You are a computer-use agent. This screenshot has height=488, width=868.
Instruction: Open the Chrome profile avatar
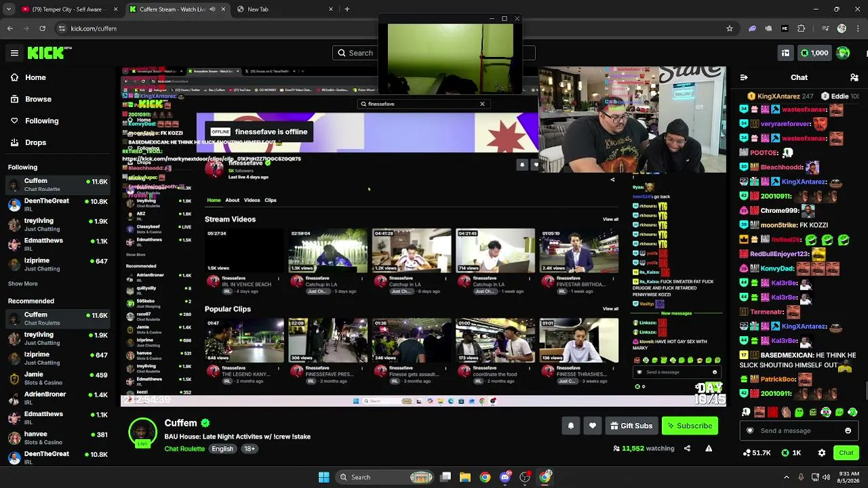[x=842, y=28]
